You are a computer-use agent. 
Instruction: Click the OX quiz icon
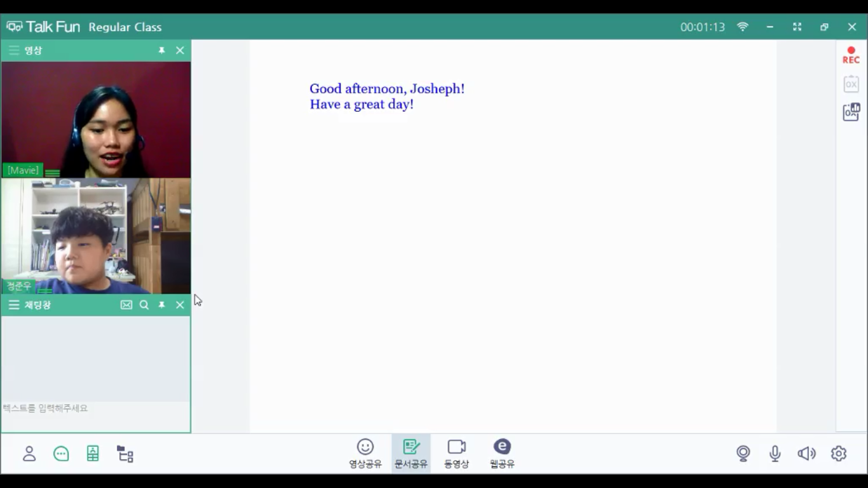click(x=851, y=84)
